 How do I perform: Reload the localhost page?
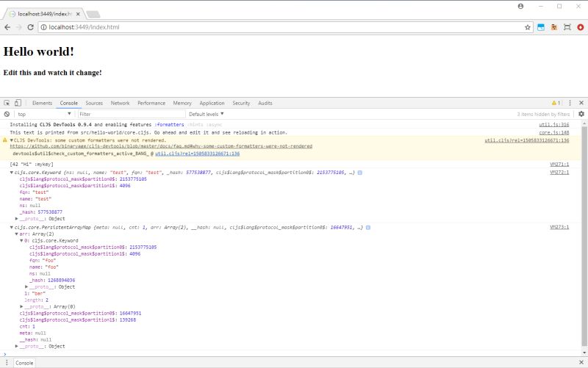[x=31, y=27]
